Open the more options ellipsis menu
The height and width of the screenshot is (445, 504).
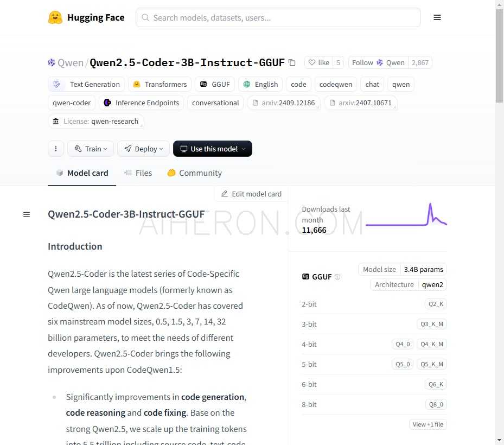[x=56, y=148]
